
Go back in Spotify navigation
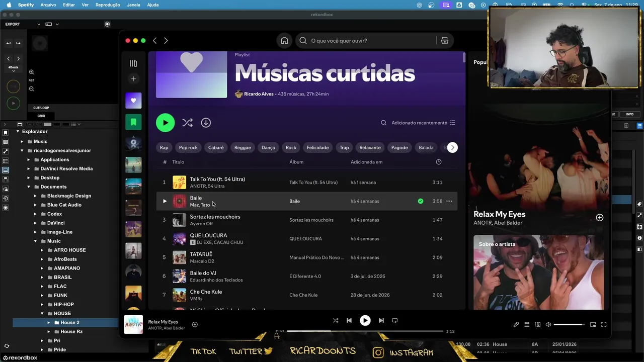tap(154, 41)
